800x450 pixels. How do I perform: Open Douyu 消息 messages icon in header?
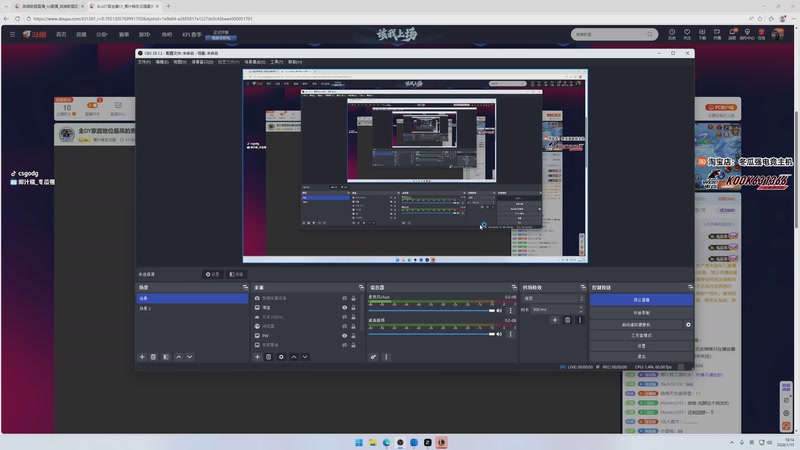tap(732, 34)
